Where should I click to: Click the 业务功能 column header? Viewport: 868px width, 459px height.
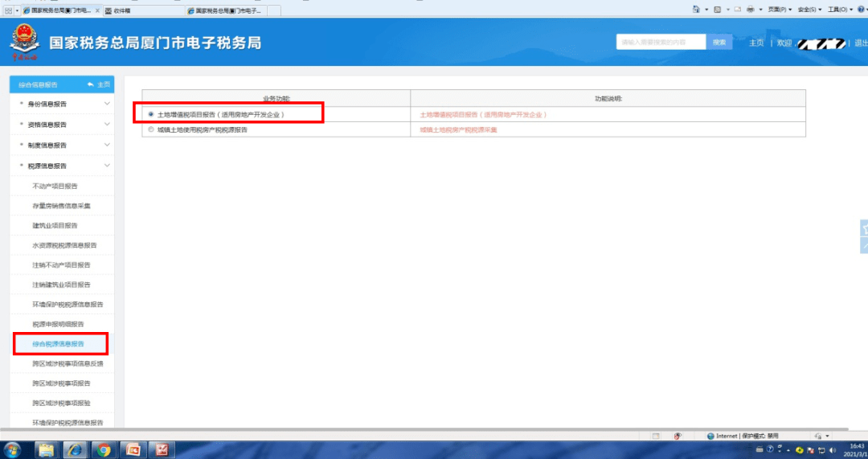click(x=276, y=98)
